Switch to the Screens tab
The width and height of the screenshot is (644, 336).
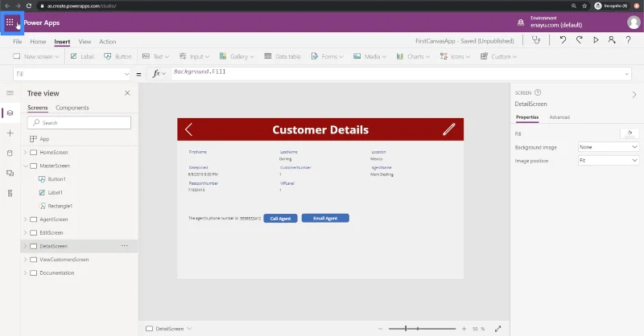tap(37, 108)
